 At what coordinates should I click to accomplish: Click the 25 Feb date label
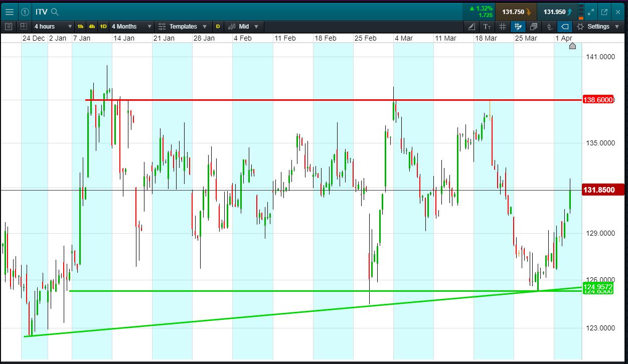(x=365, y=38)
